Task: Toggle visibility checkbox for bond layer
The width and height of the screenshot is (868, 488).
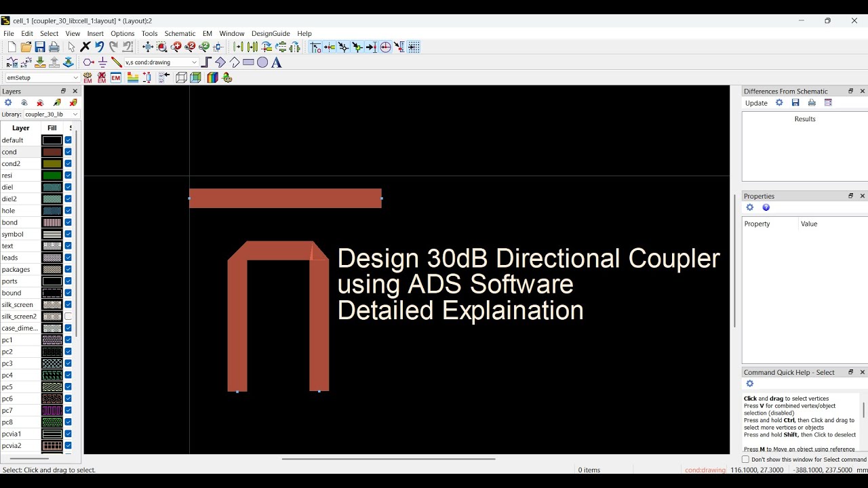Action: click(68, 222)
